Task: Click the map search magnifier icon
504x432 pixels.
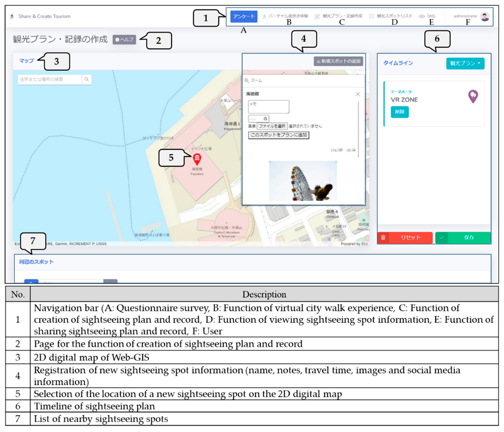Action: (87, 79)
